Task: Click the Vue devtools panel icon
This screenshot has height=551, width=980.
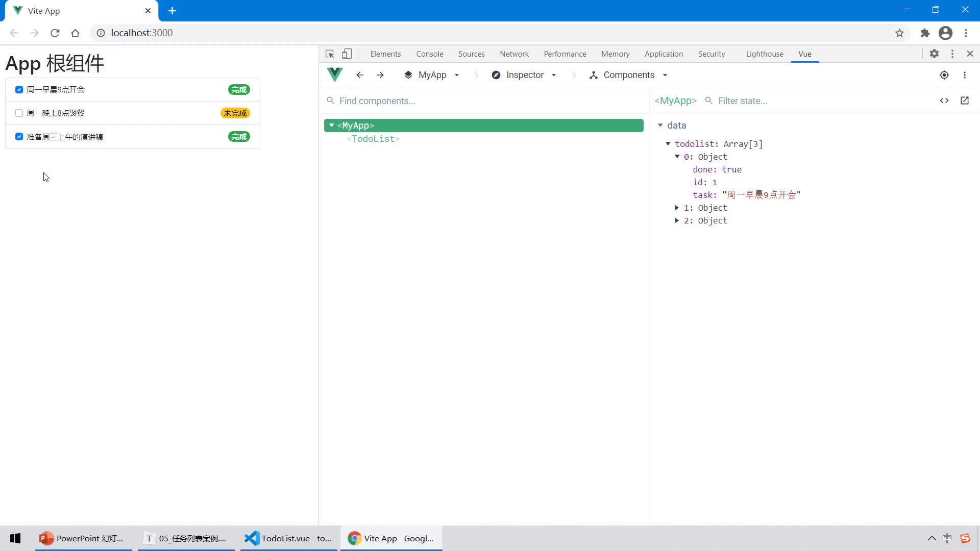Action: tap(334, 74)
